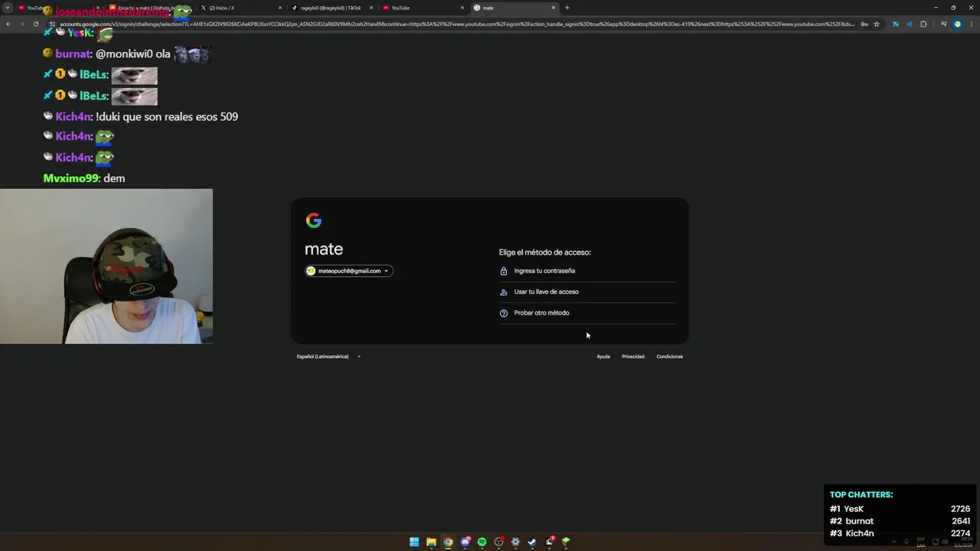Open Spotify from taskbar
The height and width of the screenshot is (551, 980).
pyautogui.click(x=482, y=542)
